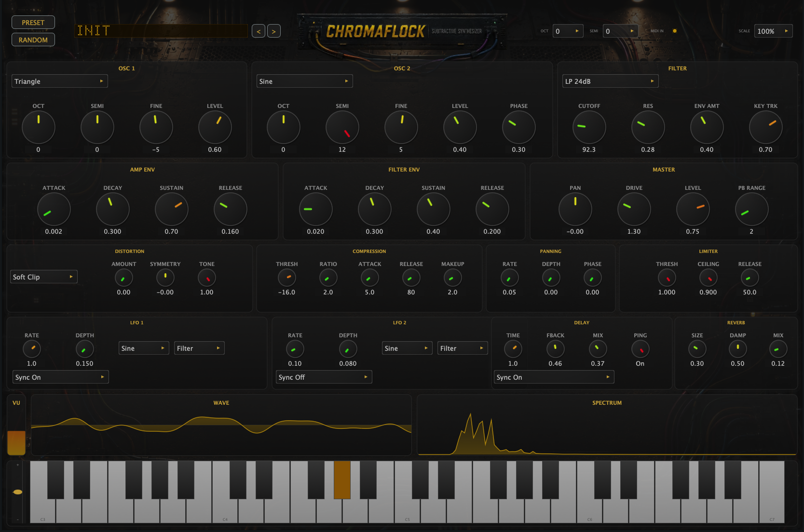Viewport: 804px width, 532px height.
Task: Open OSC 2 waveform dropdown showing Sine
Action: (304, 81)
